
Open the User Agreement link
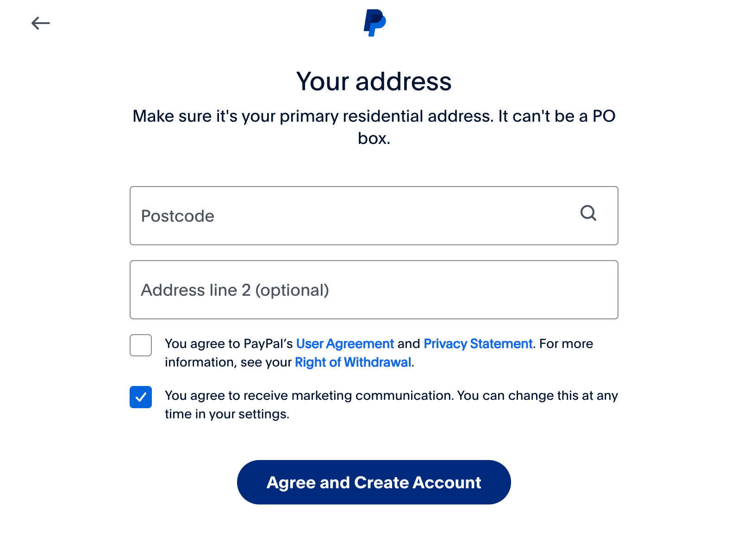pos(345,344)
